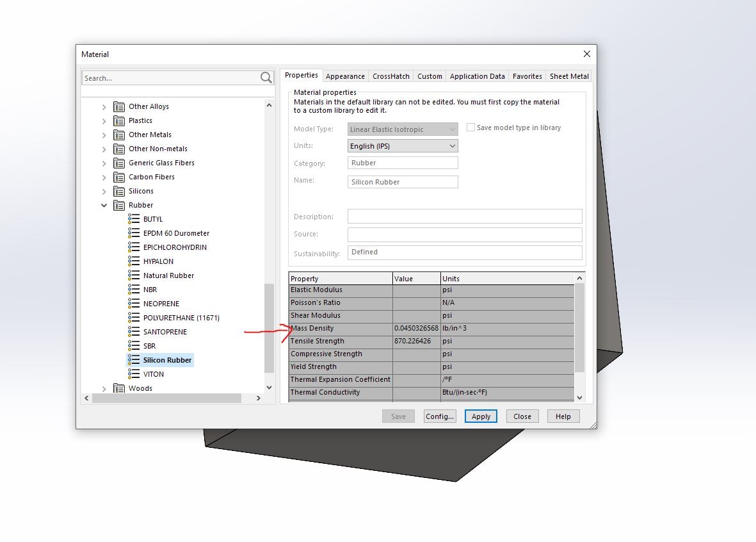This screenshot has width=756, height=542.
Task: Click the material tree horizontal scrollbar
Action: click(167, 398)
